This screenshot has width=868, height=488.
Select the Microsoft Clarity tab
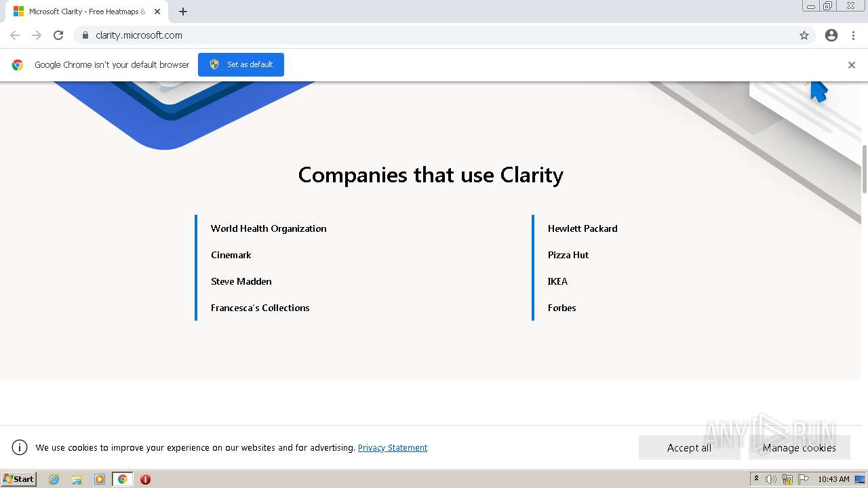(x=86, y=12)
